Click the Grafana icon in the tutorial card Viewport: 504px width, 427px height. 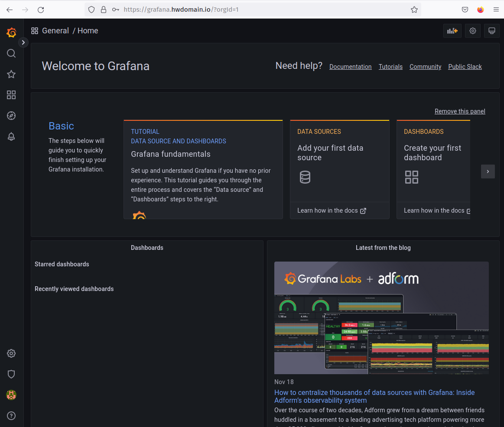139,215
